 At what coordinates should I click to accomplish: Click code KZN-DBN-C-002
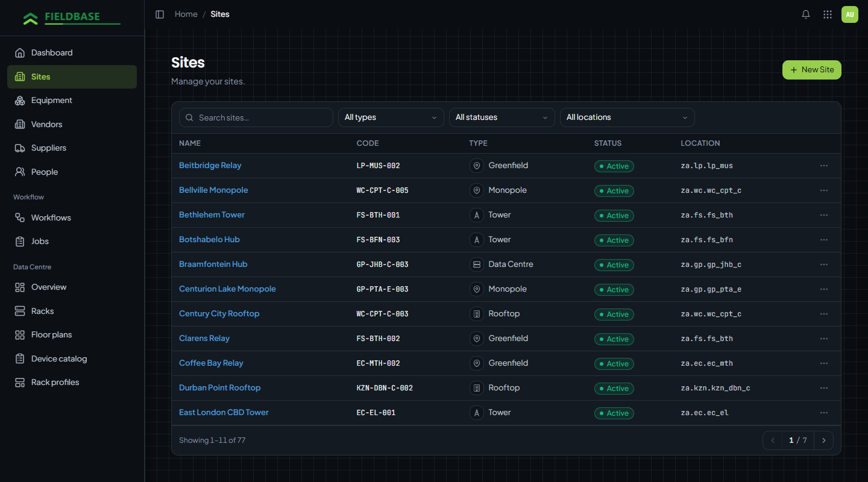pyautogui.click(x=385, y=388)
